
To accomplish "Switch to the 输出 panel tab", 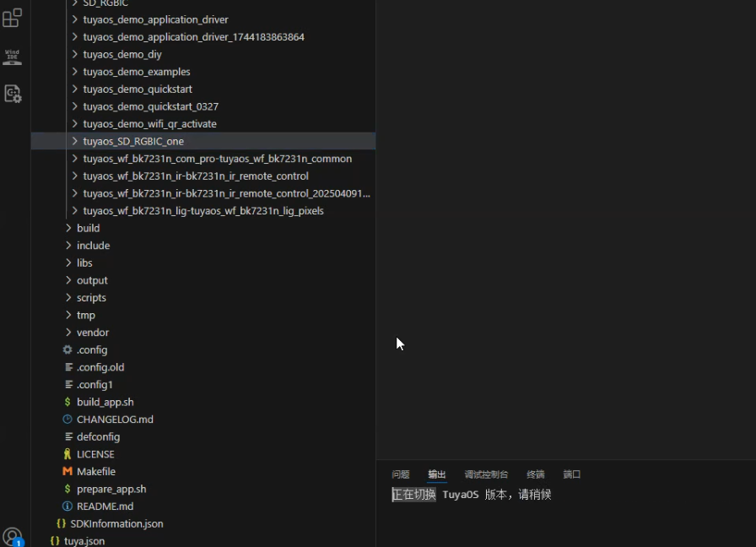I will pyautogui.click(x=437, y=474).
